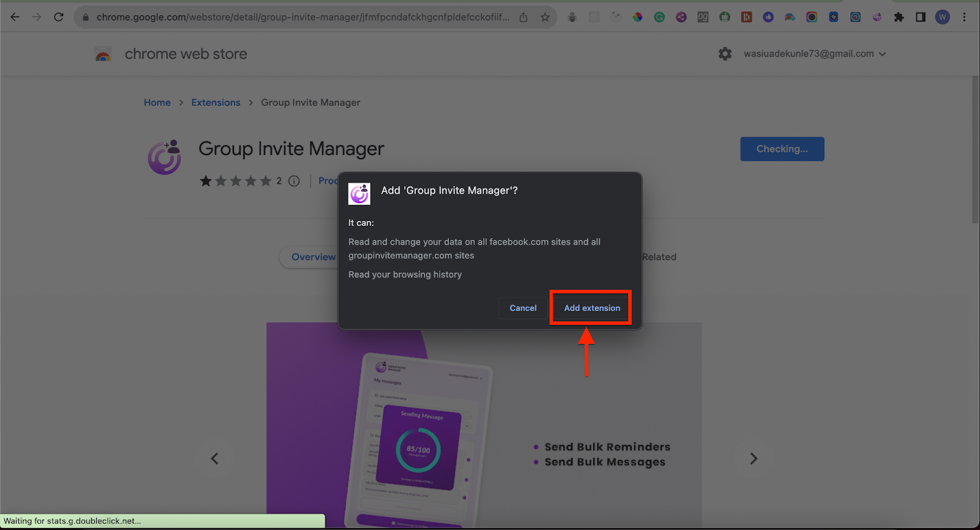The image size is (980, 530).
Task: Focus the address bar URL
Action: tap(303, 17)
